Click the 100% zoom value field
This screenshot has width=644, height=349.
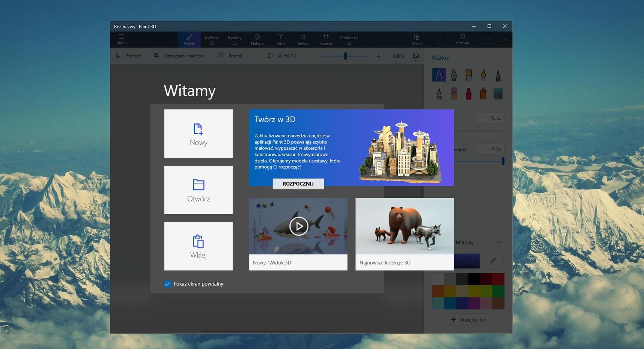click(398, 56)
